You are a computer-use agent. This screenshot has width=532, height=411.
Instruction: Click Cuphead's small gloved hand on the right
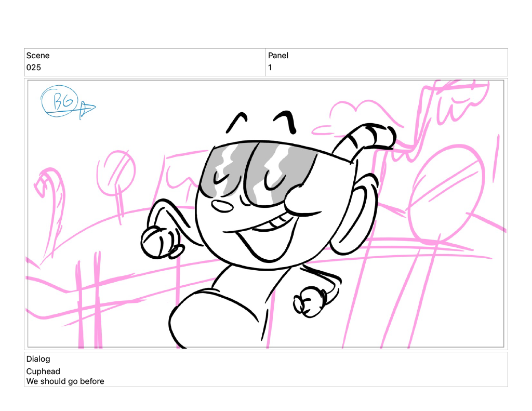(308, 304)
